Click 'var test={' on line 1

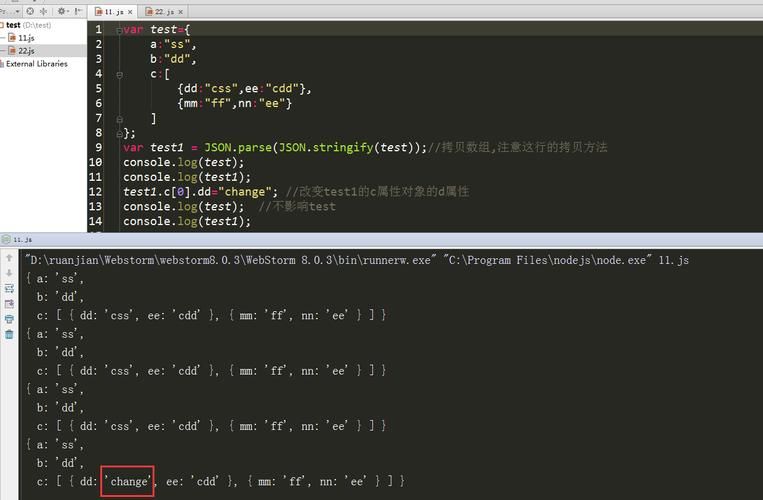pos(157,30)
